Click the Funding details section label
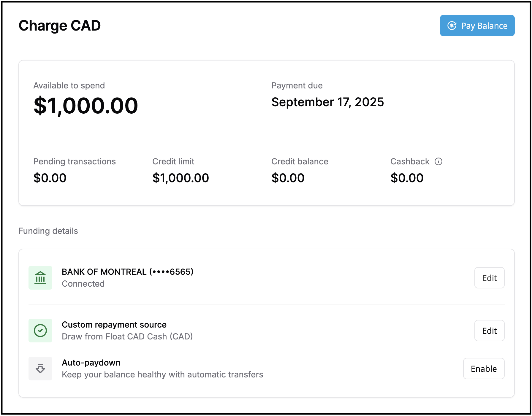 click(x=48, y=231)
